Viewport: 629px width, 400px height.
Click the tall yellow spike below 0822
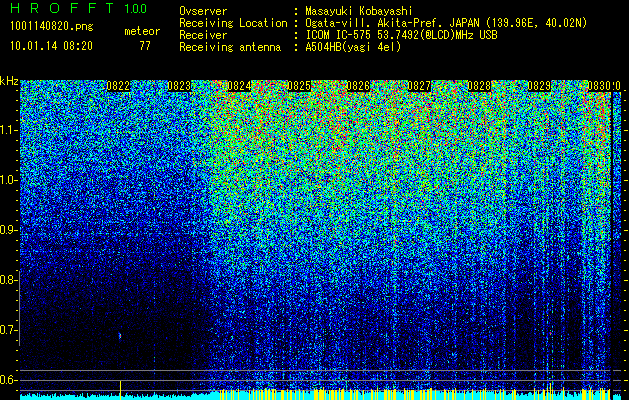point(120,390)
